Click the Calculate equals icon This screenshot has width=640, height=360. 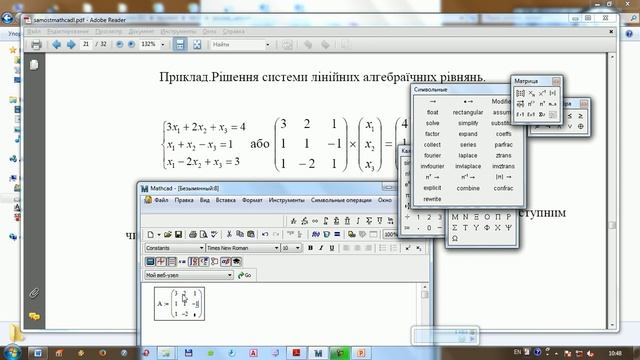[337, 234]
